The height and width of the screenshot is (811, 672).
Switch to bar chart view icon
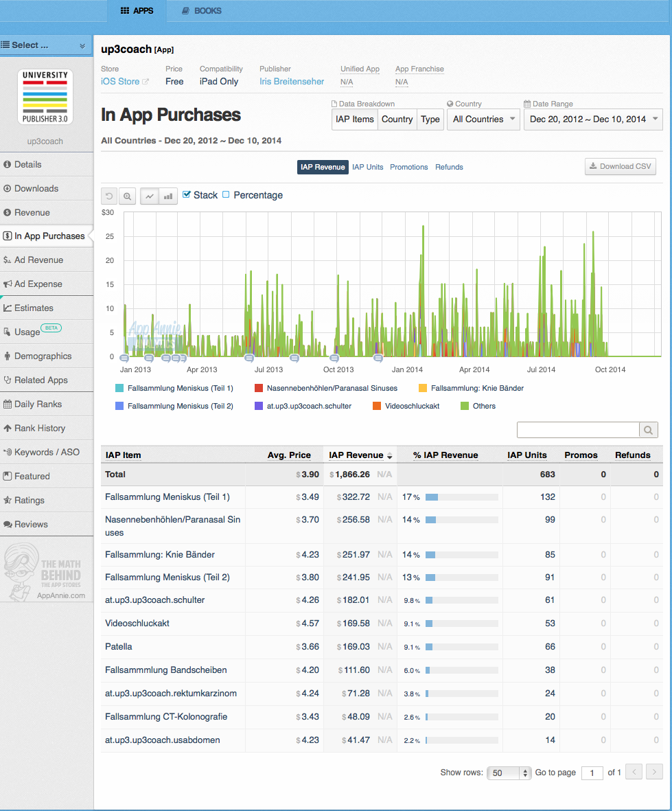tap(168, 196)
